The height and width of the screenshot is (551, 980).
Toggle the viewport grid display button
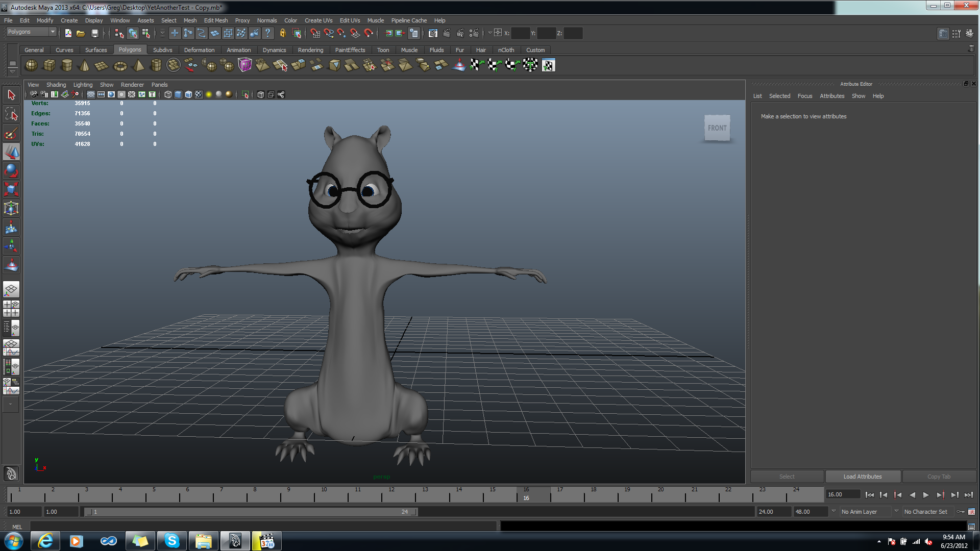tap(91, 94)
